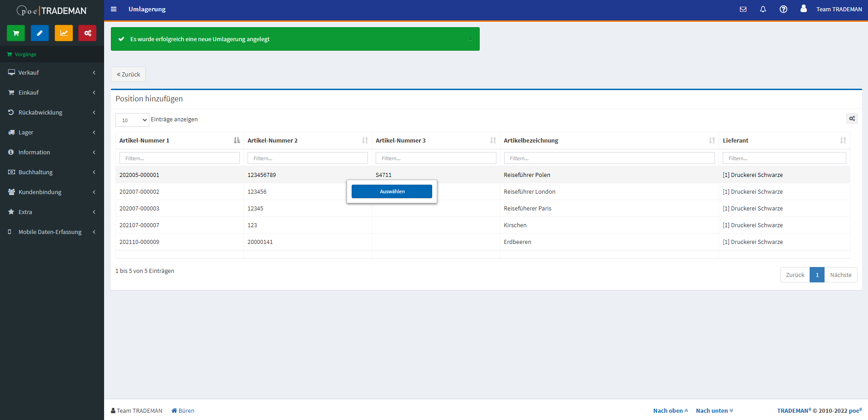Click the blue pencil edit quick button

point(40,33)
